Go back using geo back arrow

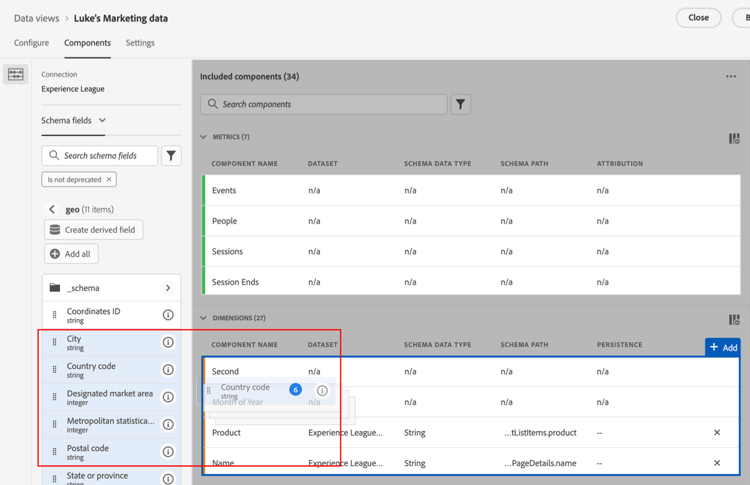click(52, 210)
